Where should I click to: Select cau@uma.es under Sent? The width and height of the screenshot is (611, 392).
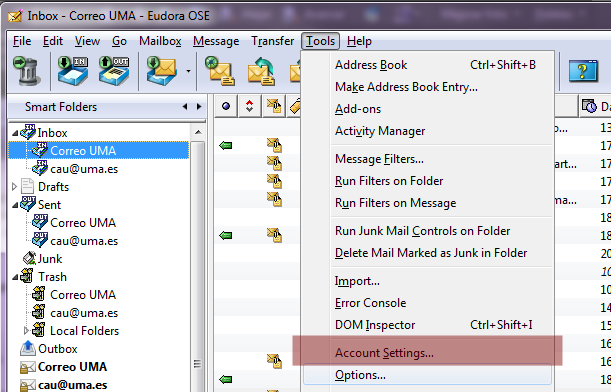(x=84, y=241)
